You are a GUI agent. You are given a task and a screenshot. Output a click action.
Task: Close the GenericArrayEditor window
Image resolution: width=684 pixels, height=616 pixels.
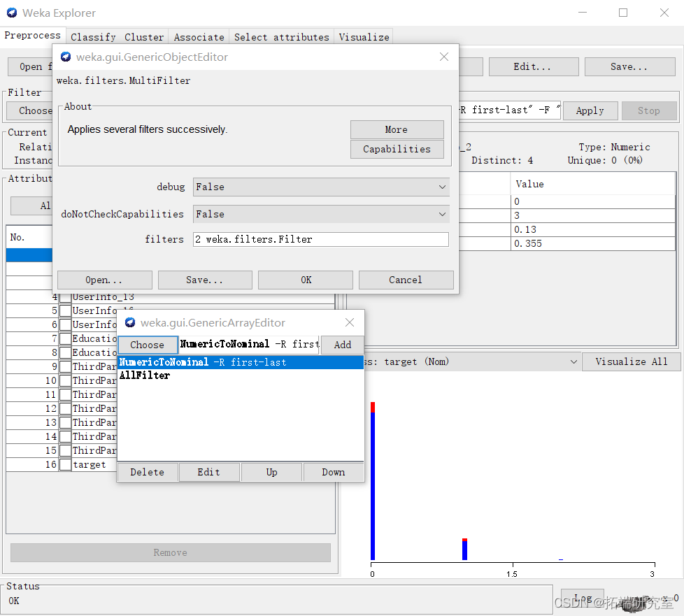[x=350, y=322]
